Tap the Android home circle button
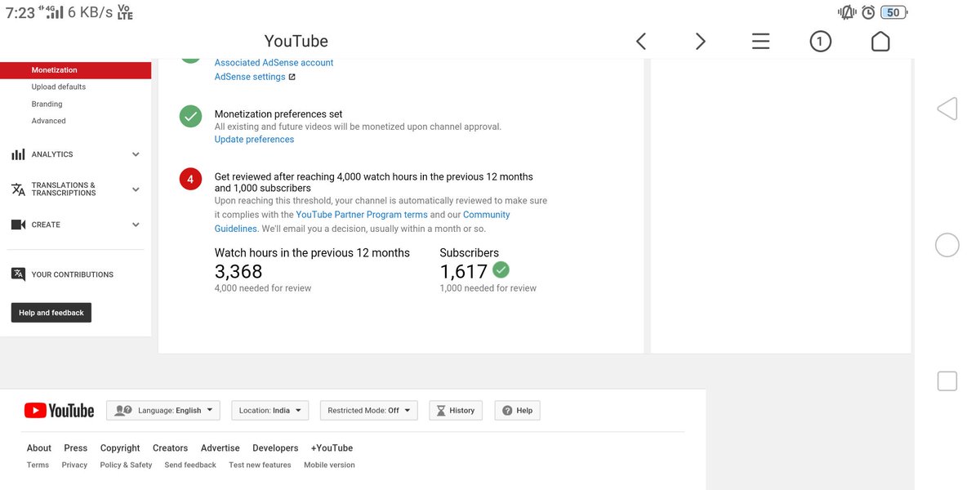 (947, 245)
